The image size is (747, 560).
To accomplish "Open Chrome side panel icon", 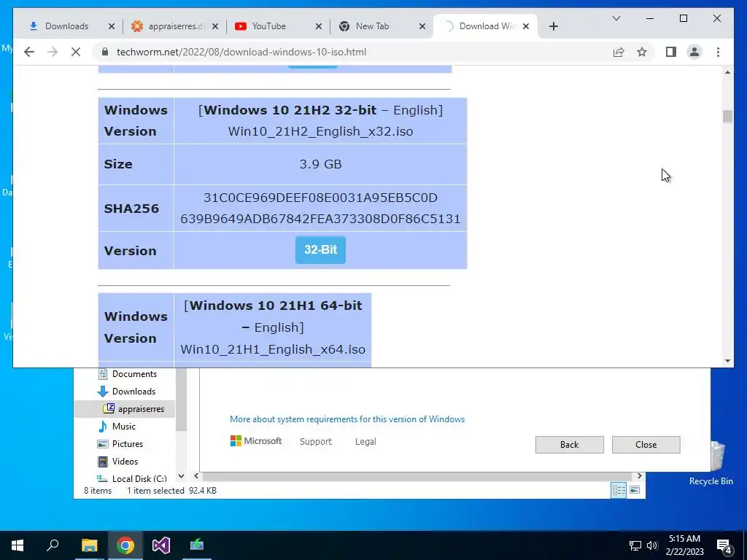I will (x=671, y=52).
